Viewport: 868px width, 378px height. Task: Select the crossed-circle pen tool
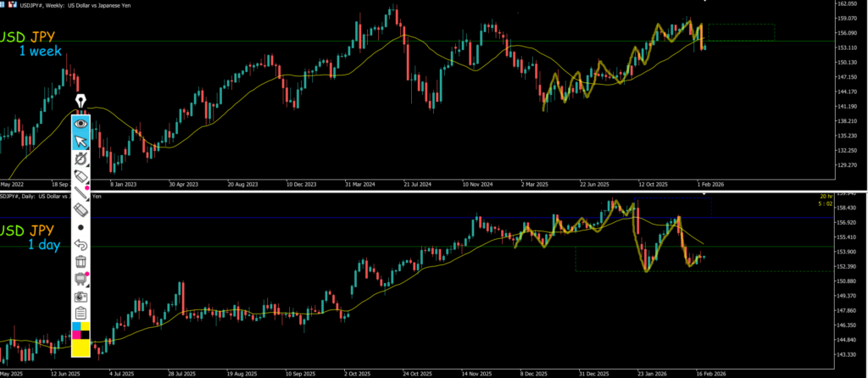click(81, 159)
